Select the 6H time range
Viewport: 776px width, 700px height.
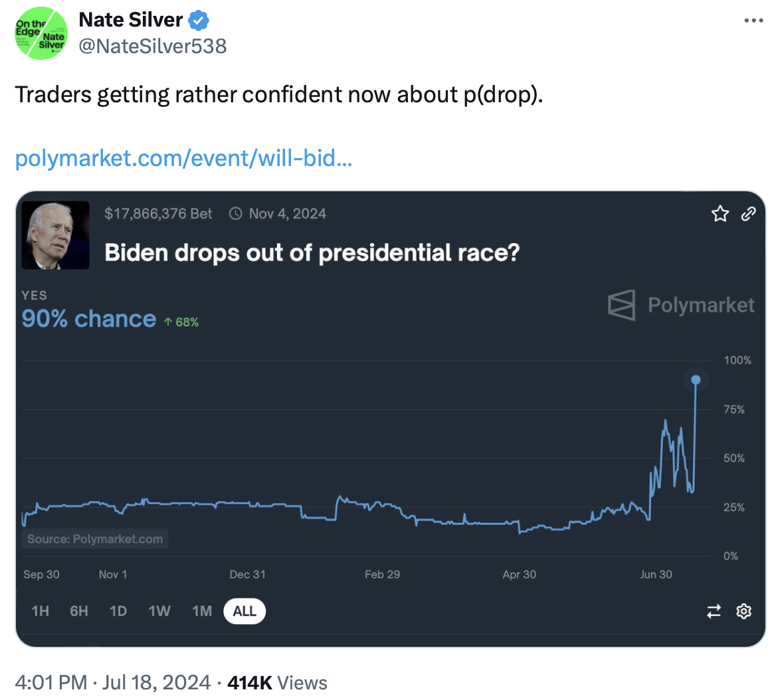tap(79, 611)
